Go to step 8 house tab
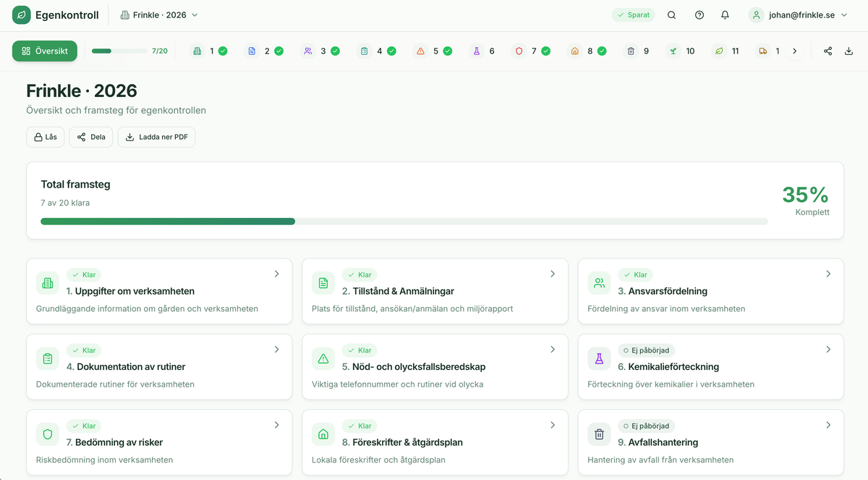Viewport: 868px width, 480px height. tap(587, 51)
